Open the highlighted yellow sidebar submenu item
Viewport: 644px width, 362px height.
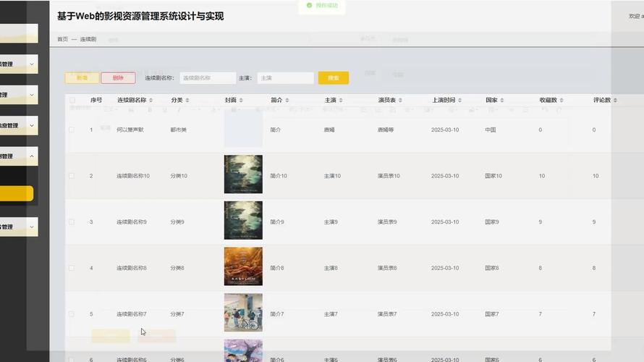17,193
